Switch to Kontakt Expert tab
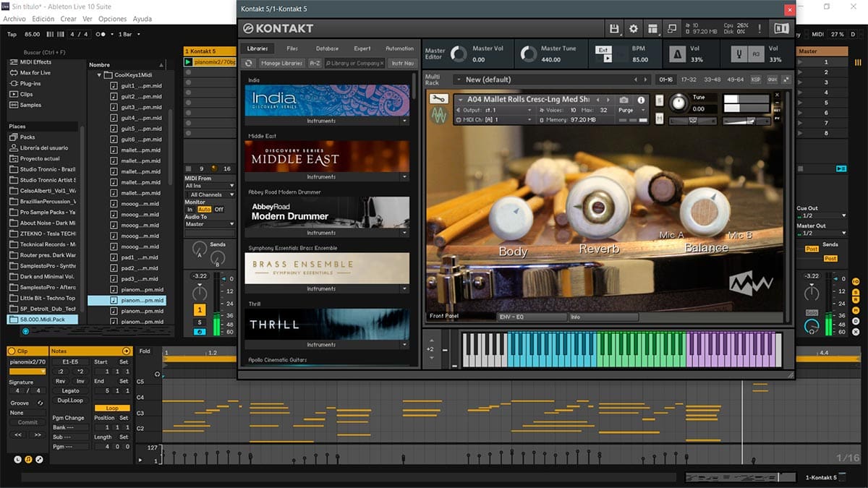The width and height of the screenshot is (868, 488). (362, 48)
